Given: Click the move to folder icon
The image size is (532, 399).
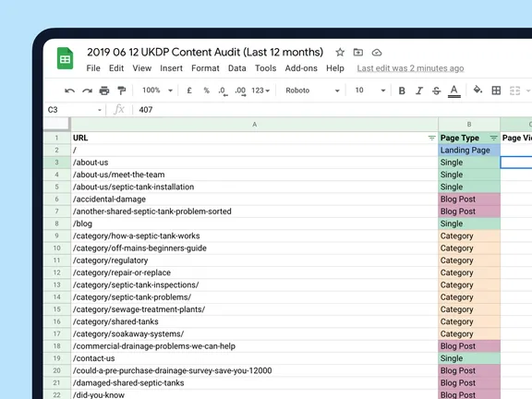Looking at the screenshot, I should tap(358, 53).
